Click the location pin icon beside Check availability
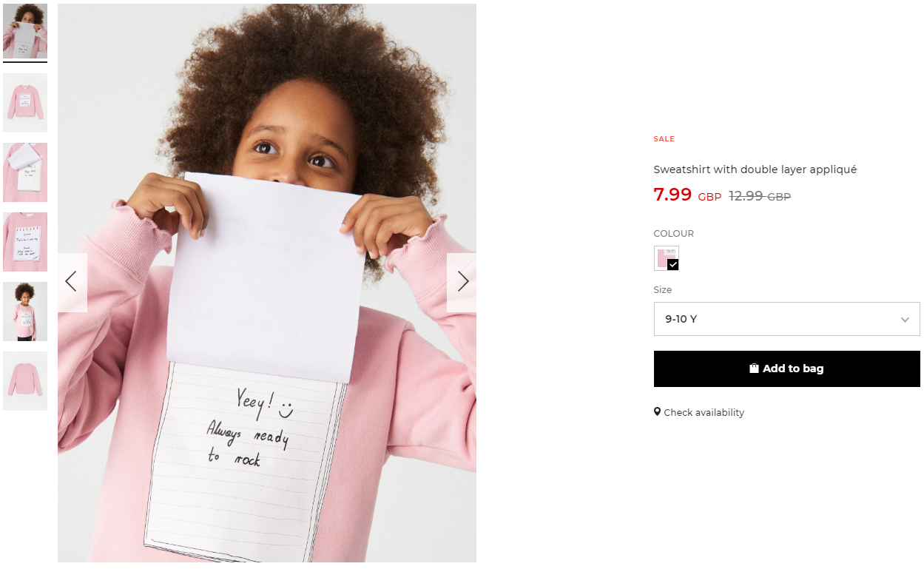 pos(657,412)
